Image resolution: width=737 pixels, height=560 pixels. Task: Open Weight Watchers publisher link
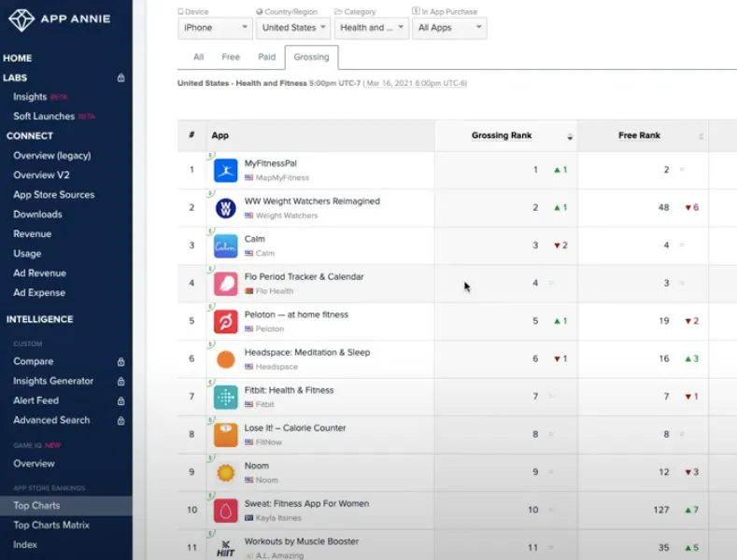point(287,216)
